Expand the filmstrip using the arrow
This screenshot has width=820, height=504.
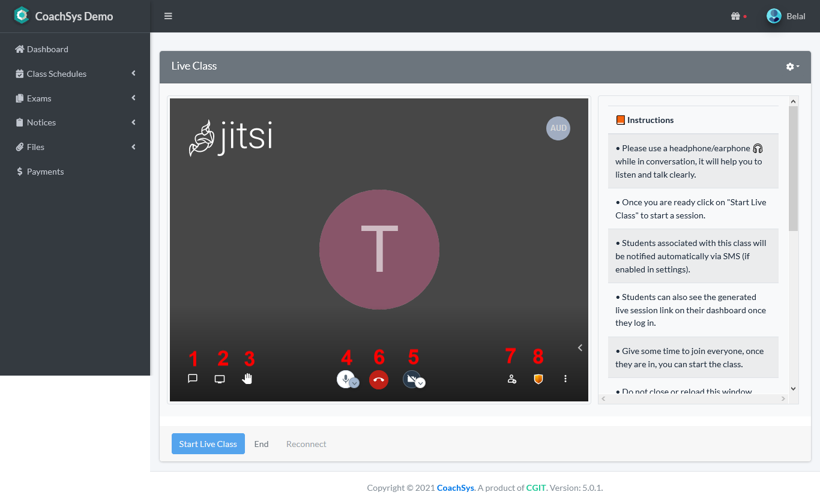580,347
